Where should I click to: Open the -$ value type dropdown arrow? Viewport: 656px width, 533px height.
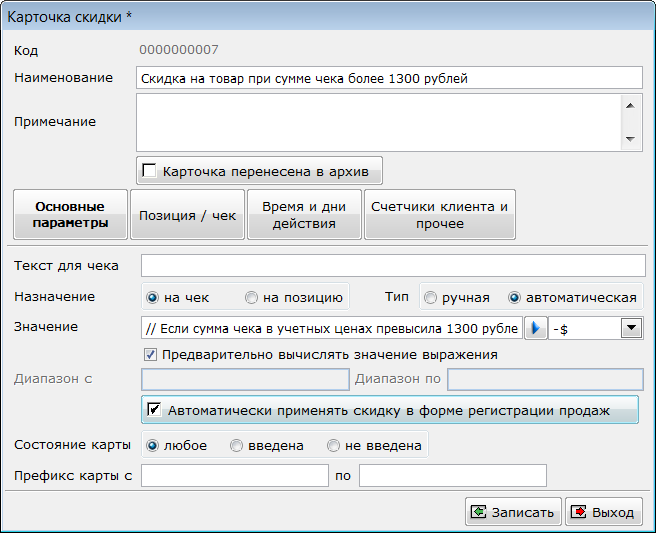[631, 328]
